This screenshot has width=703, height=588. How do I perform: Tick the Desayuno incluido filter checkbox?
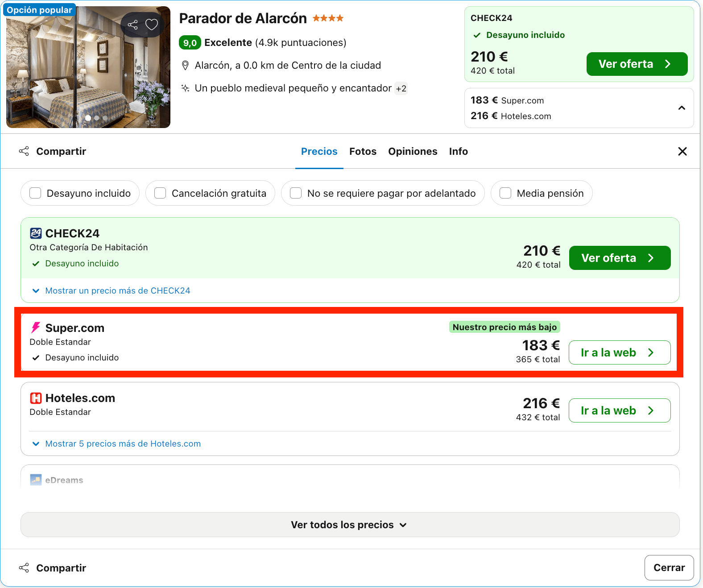tap(35, 193)
